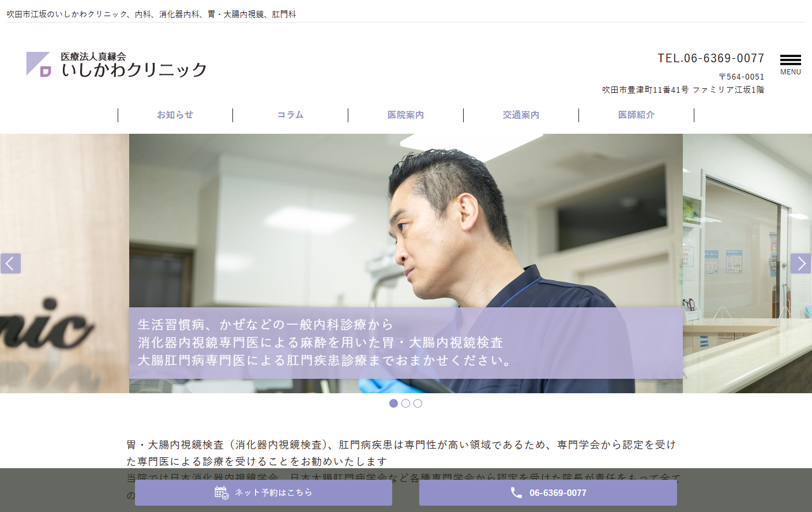Click the 06-6369-0077 call button
The image size is (812, 512).
(x=548, y=492)
